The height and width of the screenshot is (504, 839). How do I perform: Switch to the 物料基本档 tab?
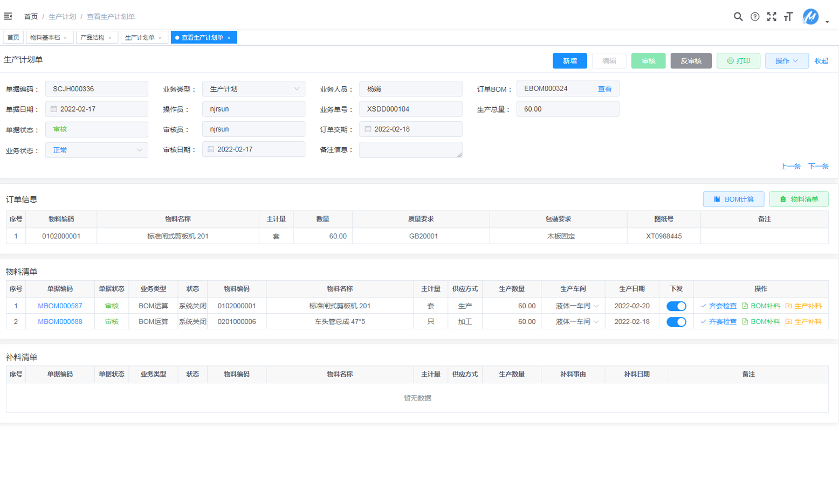(x=45, y=38)
